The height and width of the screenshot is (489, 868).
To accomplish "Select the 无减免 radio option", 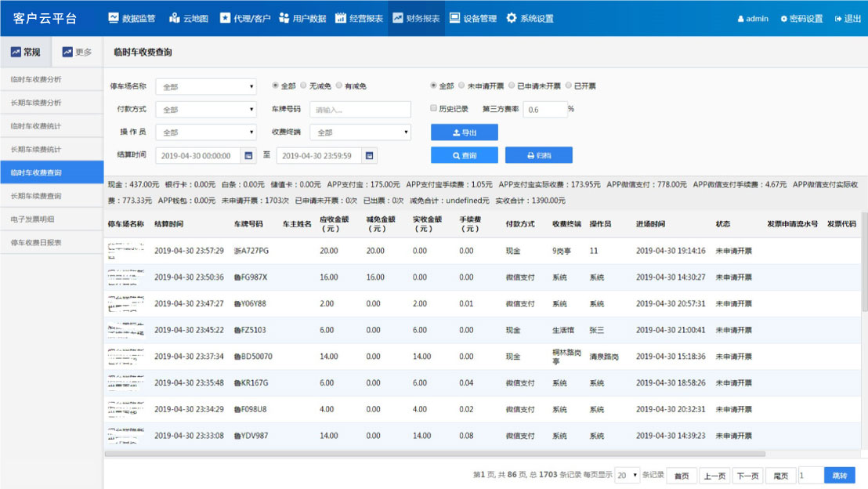I will point(303,85).
